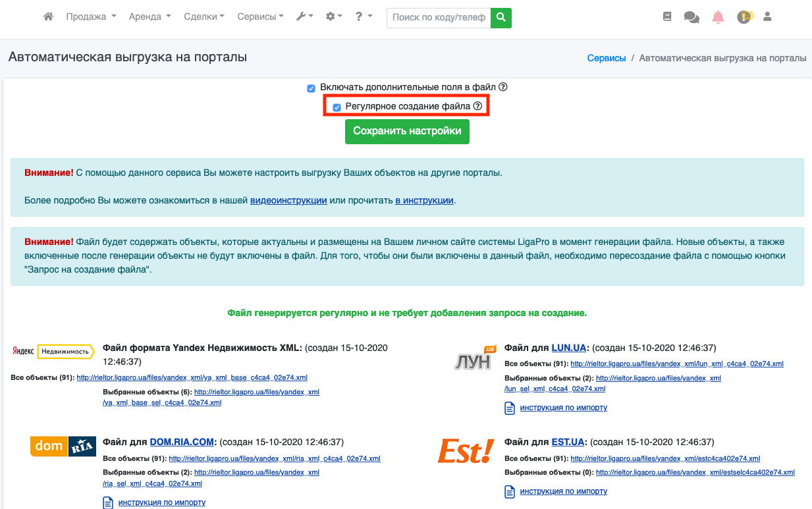Expand the gear settings dropdown
812x509 pixels.
(x=334, y=17)
